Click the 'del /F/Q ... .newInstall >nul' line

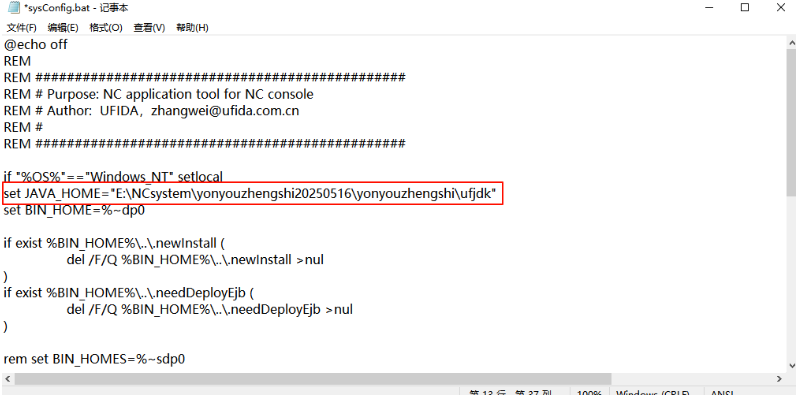[x=195, y=260]
